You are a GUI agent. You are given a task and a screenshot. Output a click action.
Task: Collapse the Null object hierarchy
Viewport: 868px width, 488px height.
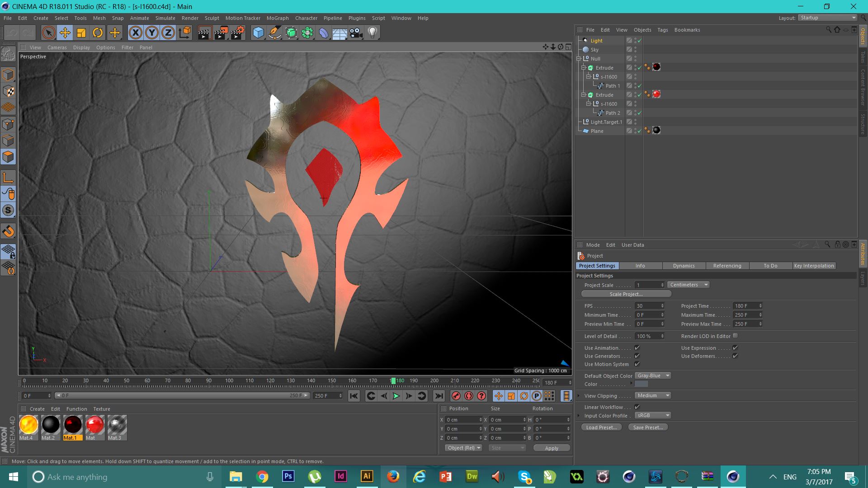point(579,59)
